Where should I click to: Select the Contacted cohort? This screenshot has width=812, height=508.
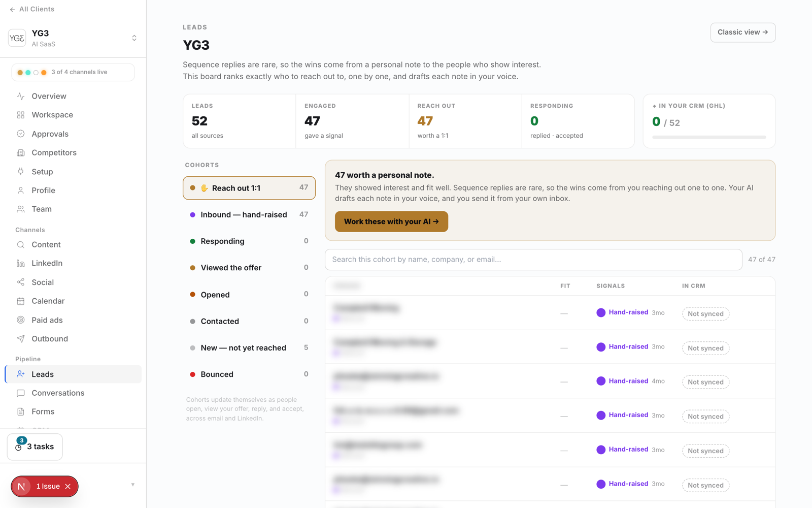(x=249, y=321)
